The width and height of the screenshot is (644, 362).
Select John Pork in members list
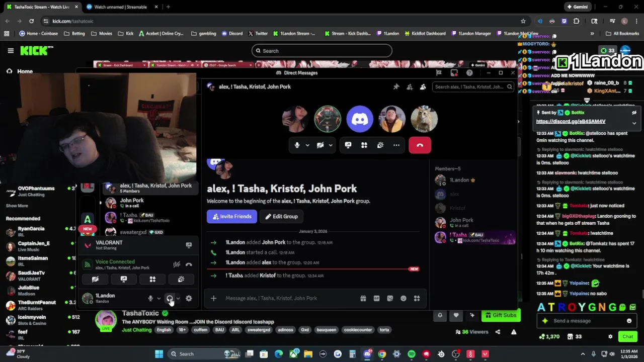click(475, 222)
